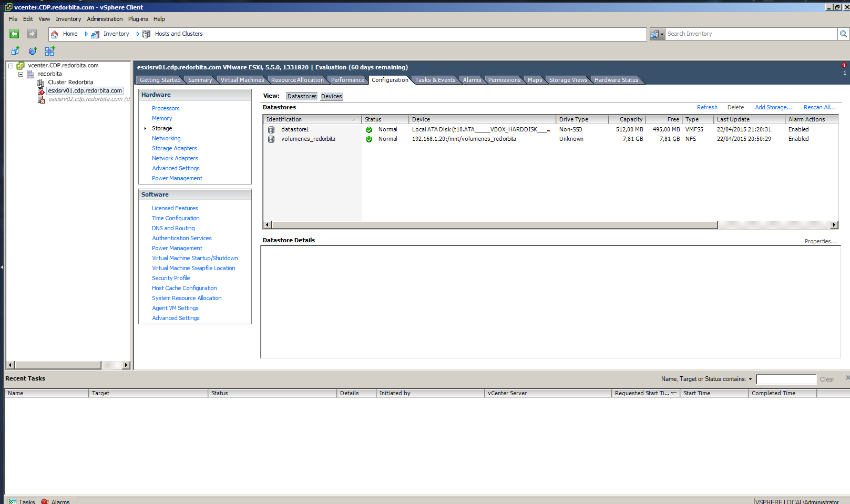Click the new vApp toolbar icon

(49, 51)
